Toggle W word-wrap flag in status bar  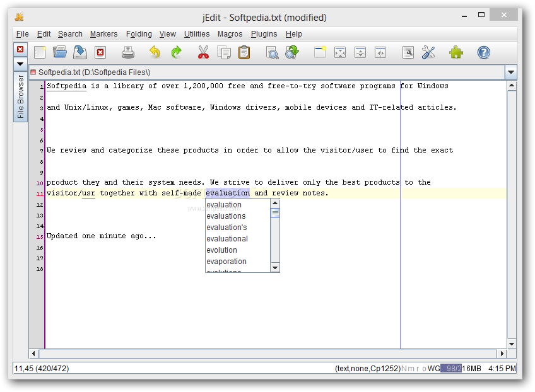click(x=431, y=369)
